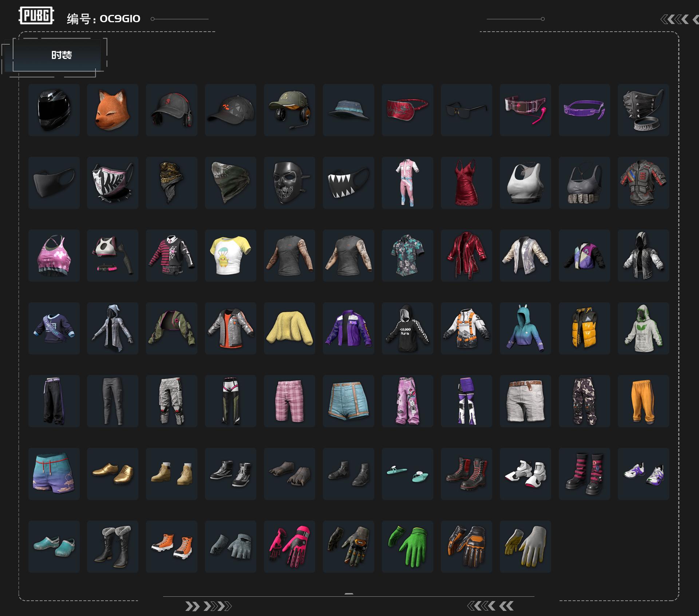Select the red robe jacket
Screen dimensions: 699x616
pos(466,255)
